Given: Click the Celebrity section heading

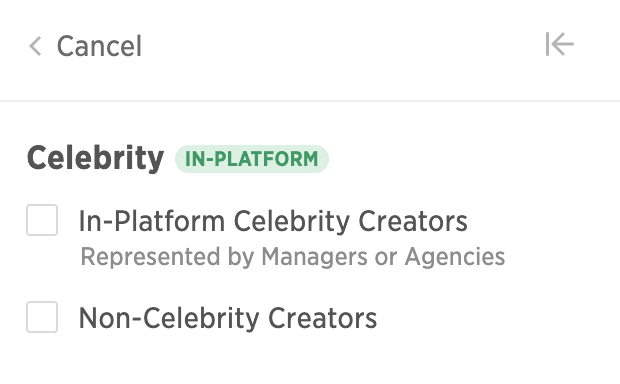Looking at the screenshot, I should coord(95,159).
